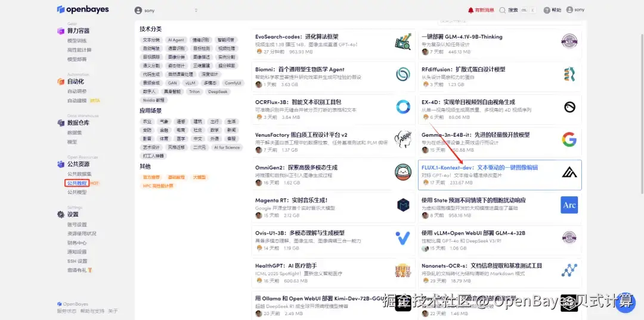
Task: Click the 公共资源 sidebar icon
Action: [61, 164]
